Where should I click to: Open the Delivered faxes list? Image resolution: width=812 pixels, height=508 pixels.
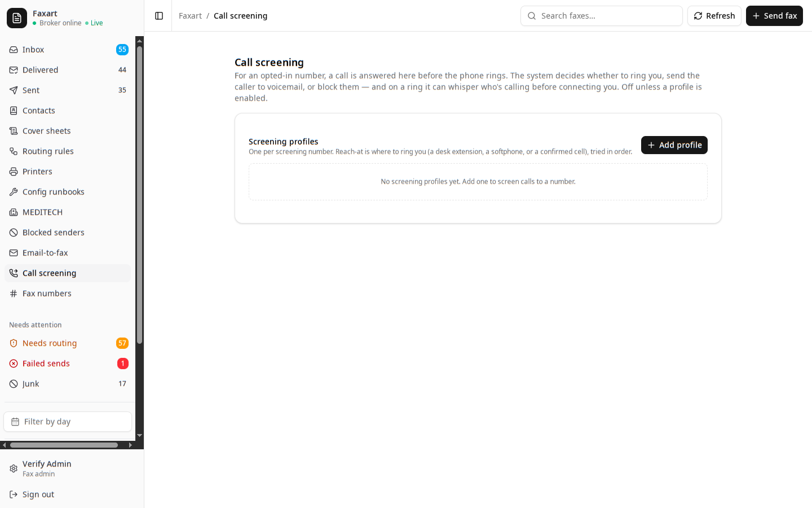[x=68, y=70]
